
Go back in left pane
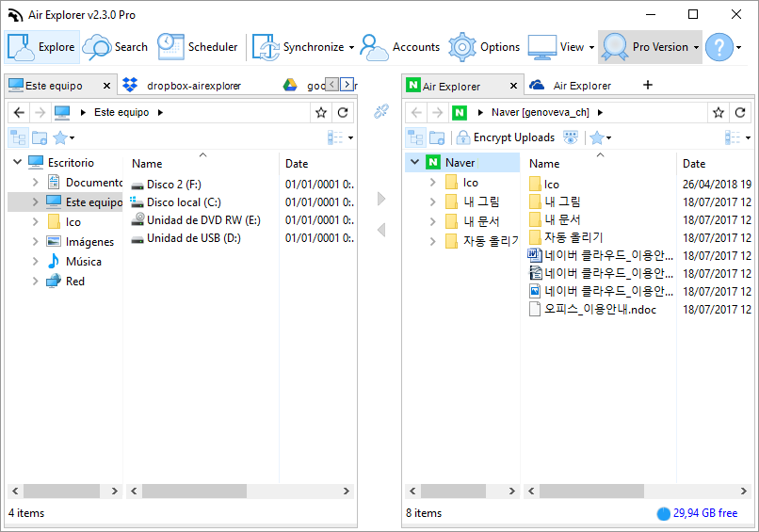[19, 113]
